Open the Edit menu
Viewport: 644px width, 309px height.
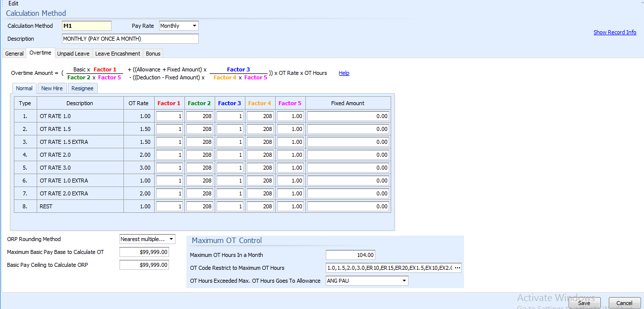[x=13, y=3]
